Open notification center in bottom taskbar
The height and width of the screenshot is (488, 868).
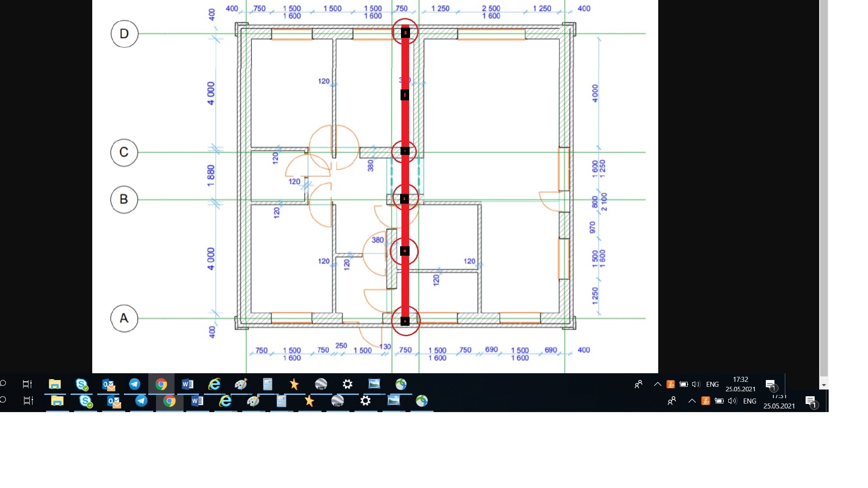pyautogui.click(x=811, y=401)
